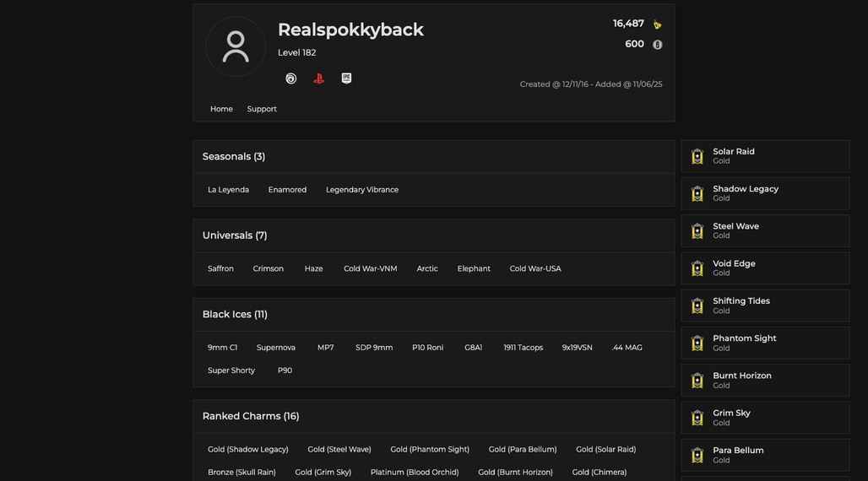Click the Ranked Charms (16) section header

pyautogui.click(x=251, y=416)
